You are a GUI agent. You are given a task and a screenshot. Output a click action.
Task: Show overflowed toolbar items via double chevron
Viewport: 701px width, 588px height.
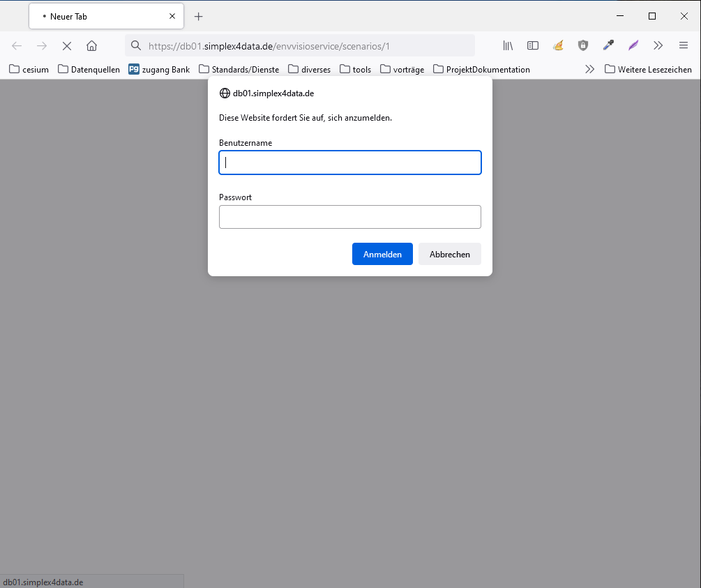pos(658,45)
